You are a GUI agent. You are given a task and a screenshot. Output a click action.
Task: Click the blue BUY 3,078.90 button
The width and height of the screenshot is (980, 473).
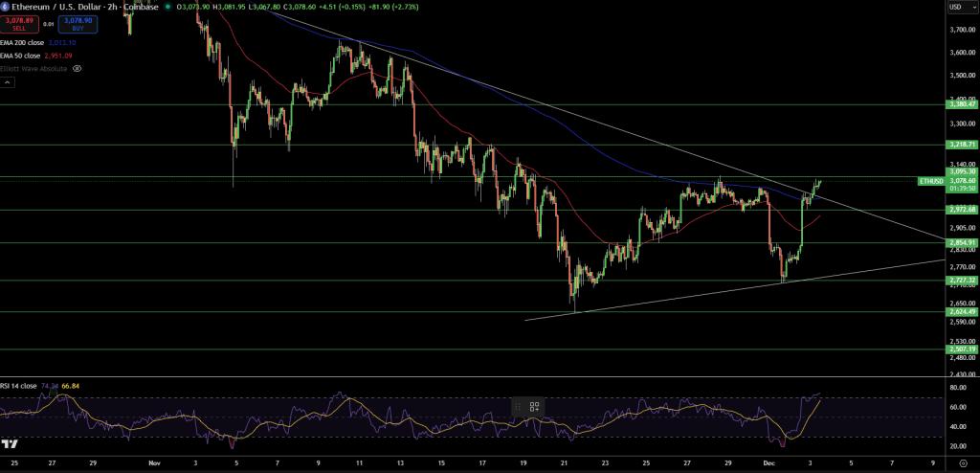78,24
